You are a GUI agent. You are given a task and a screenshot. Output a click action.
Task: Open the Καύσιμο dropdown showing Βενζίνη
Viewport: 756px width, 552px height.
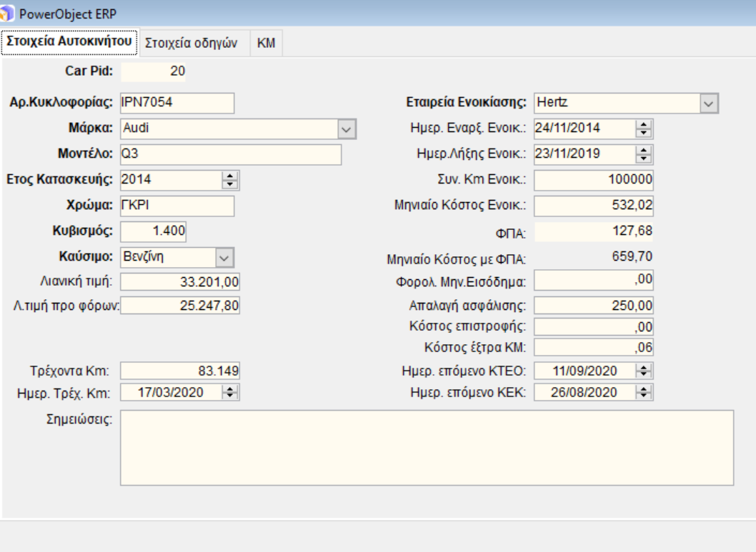[224, 257]
